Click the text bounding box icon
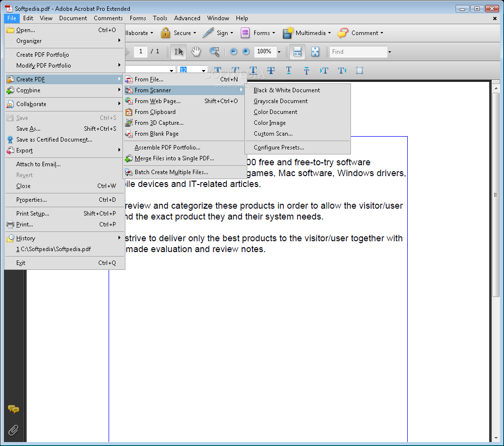The width and height of the screenshot is (504, 446). click(360, 71)
